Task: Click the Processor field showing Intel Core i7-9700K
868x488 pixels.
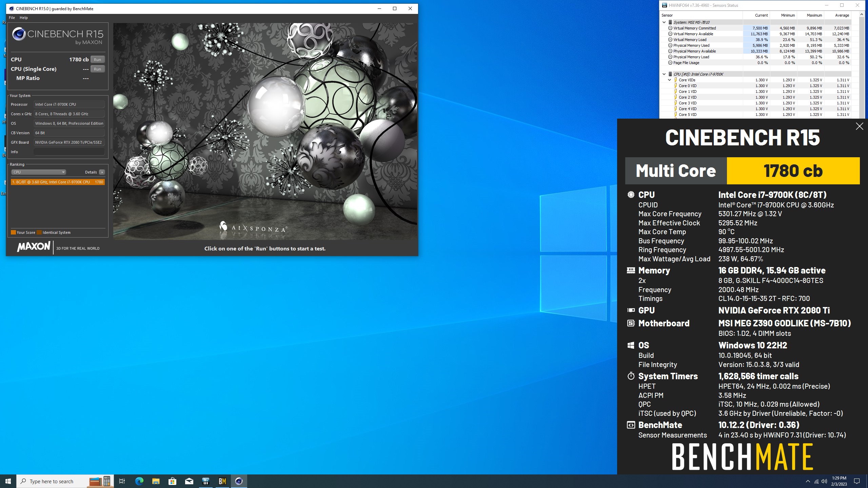Action: 69,104
